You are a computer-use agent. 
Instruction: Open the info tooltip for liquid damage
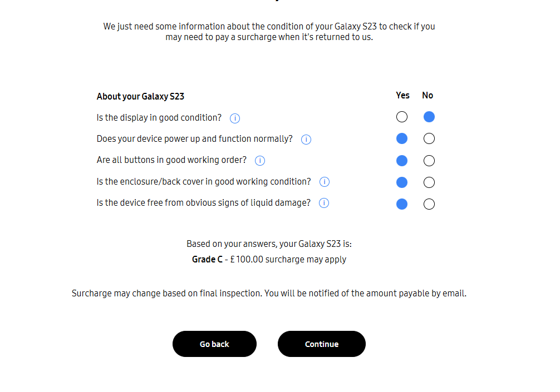[323, 203]
